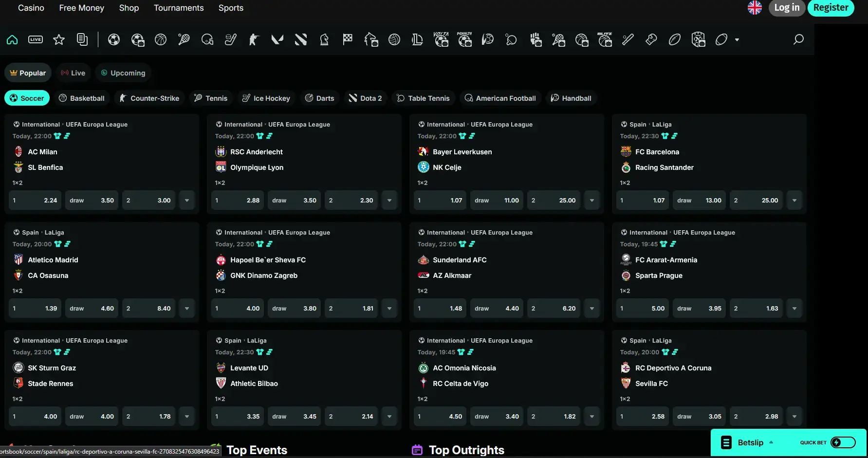Select the tennis racket sport icon
Image resolution: width=868 pixels, height=458 pixels.
click(184, 39)
